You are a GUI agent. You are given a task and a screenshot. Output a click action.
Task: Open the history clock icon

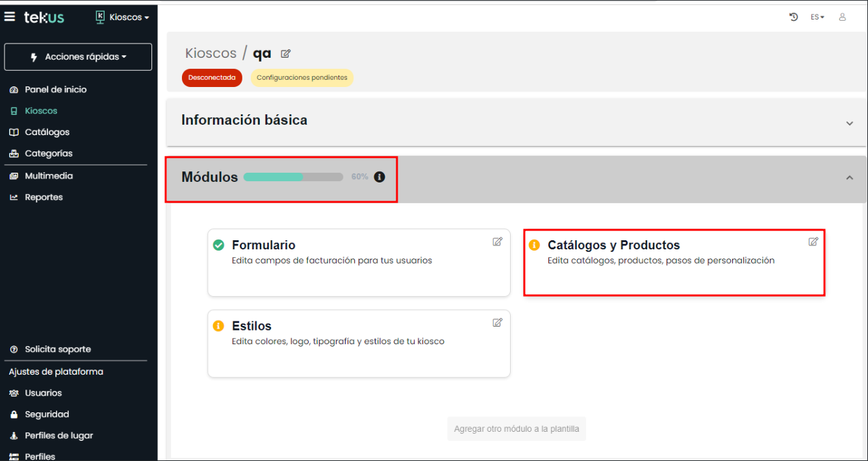[793, 17]
